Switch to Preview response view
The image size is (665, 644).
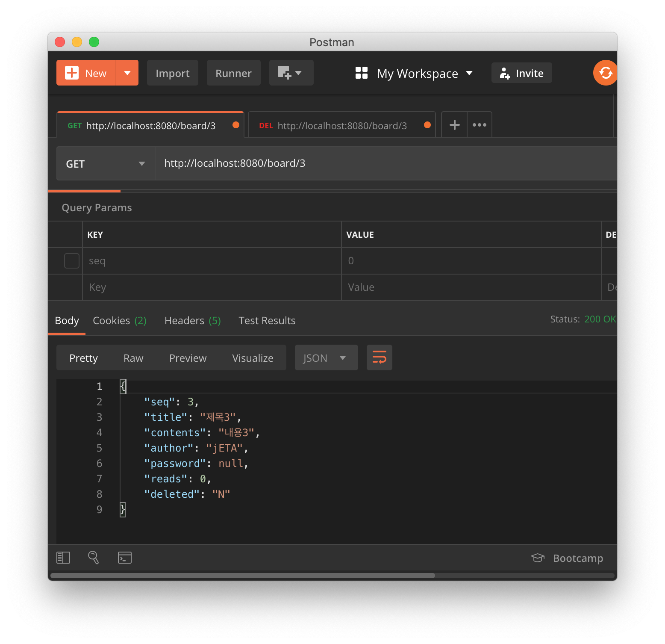pyautogui.click(x=188, y=358)
